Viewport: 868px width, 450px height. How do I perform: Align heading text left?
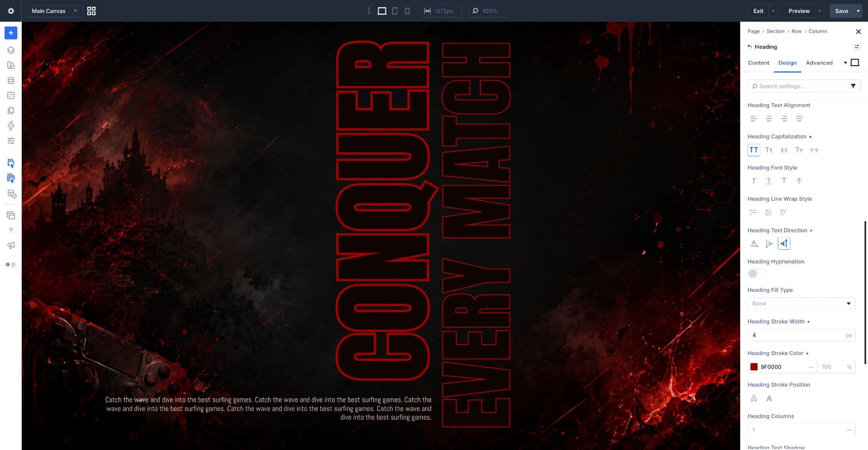pyautogui.click(x=754, y=119)
